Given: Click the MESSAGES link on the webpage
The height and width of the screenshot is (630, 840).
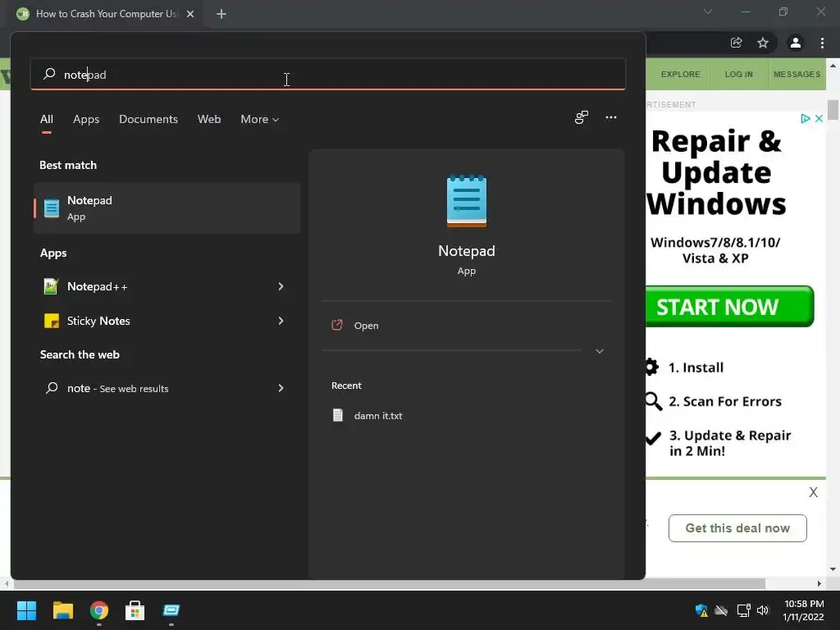Looking at the screenshot, I should pos(797,74).
